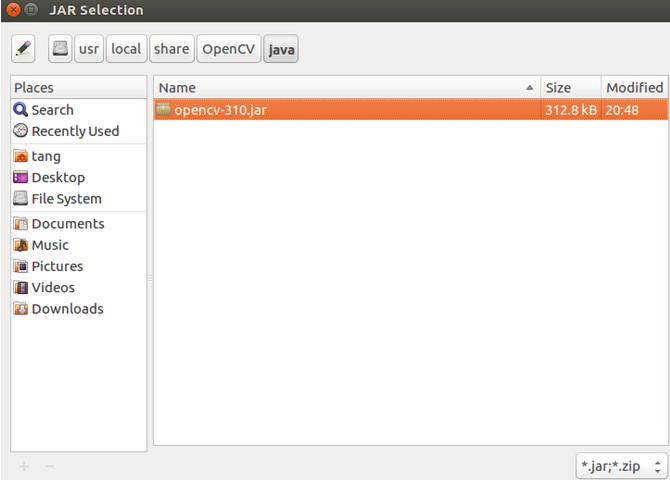
Task: Click the add bookmark plus button
Action: [x=24, y=466]
